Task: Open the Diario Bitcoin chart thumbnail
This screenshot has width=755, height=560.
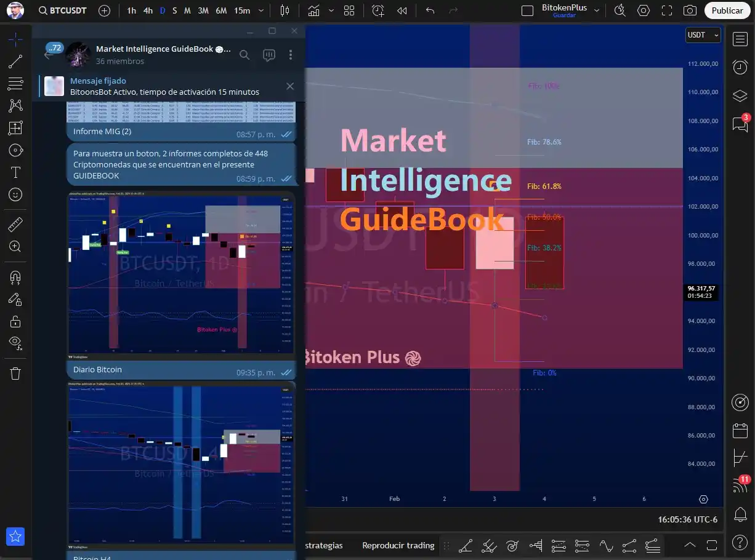Action: [x=181, y=275]
